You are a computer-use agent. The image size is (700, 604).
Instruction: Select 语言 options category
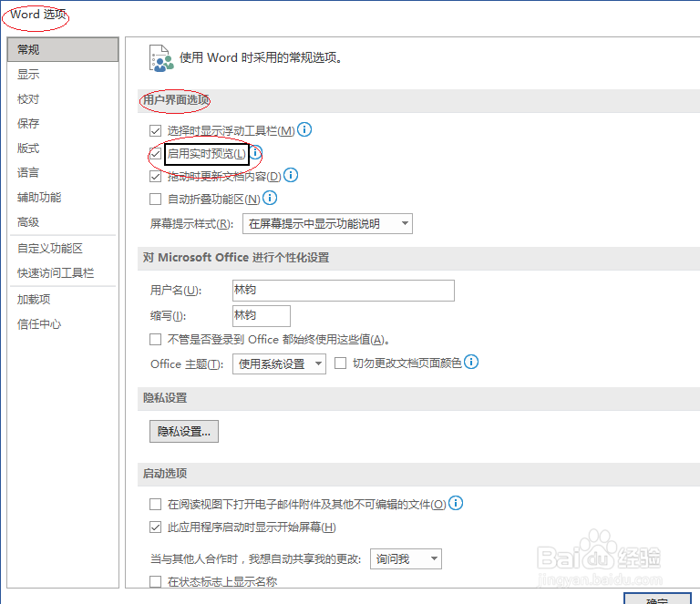pos(63,172)
